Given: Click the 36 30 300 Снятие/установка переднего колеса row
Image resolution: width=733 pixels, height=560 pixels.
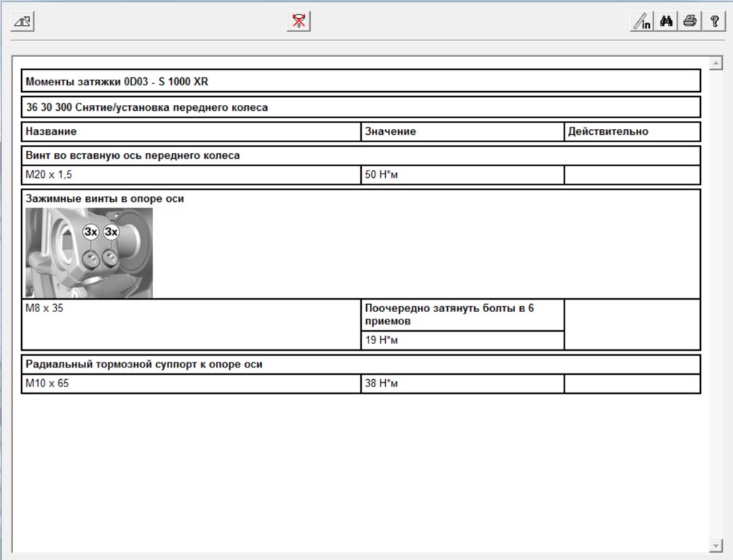Looking at the screenshot, I should 147,107.
